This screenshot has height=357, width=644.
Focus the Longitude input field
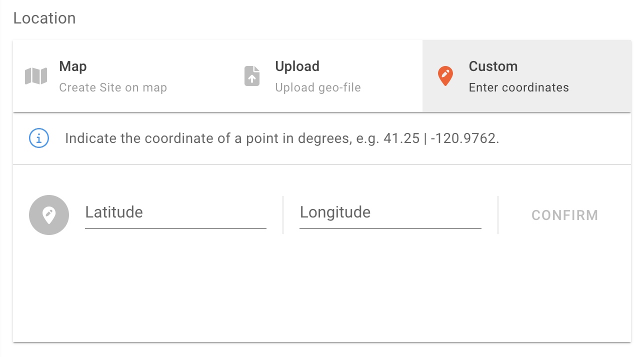(390, 212)
